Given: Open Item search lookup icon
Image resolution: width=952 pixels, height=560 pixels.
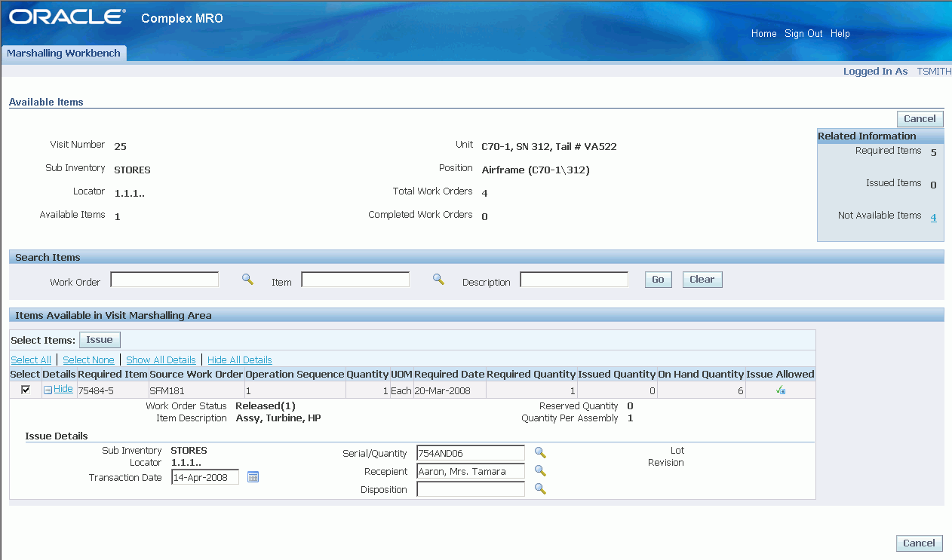Looking at the screenshot, I should (438, 279).
